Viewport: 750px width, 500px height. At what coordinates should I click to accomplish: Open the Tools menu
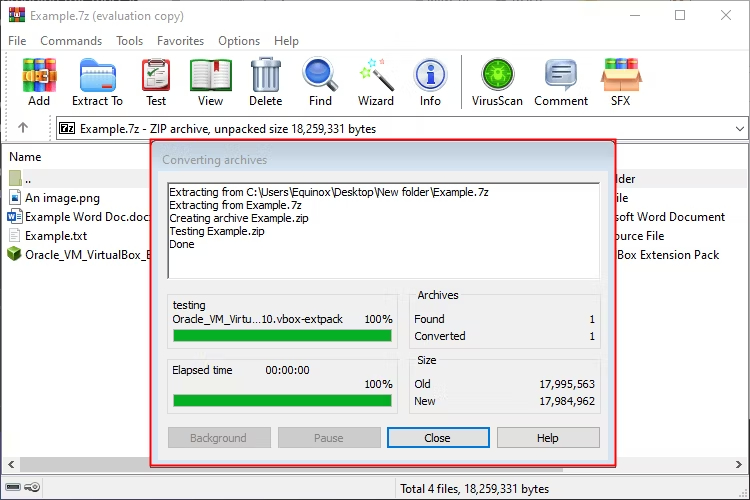(130, 41)
